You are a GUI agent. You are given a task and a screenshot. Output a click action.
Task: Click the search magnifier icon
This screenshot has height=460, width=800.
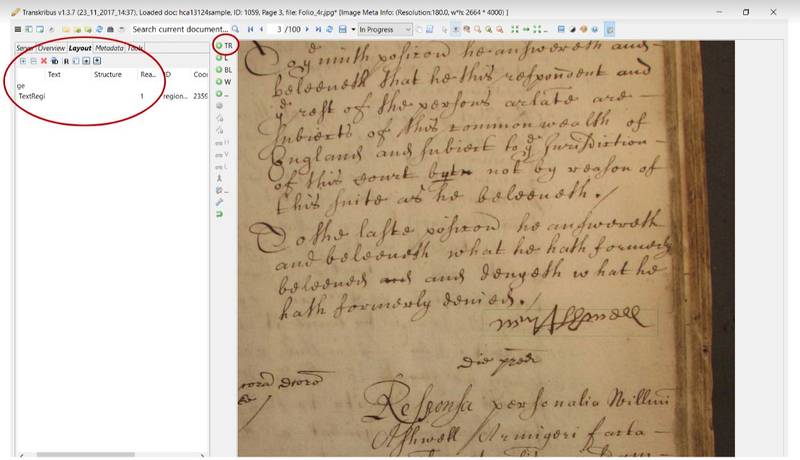(x=235, y=30)
